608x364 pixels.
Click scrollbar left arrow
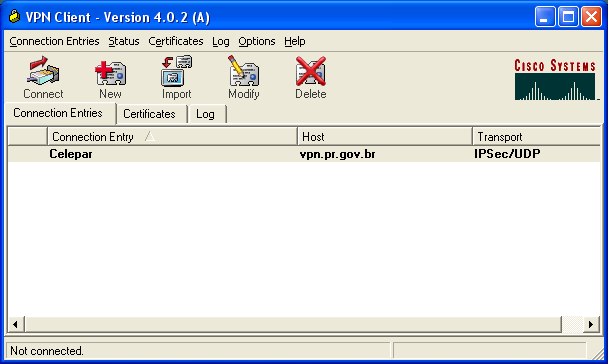[16, 324]
